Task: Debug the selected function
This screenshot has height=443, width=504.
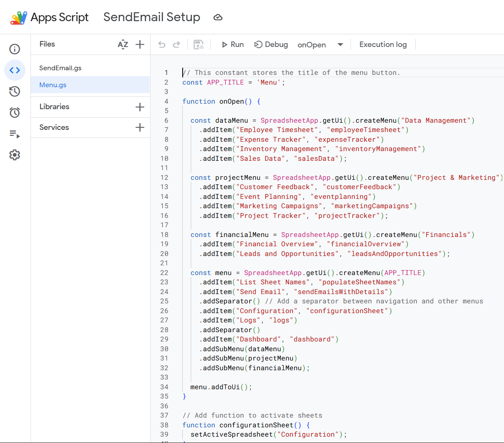Action: point(271,44)
